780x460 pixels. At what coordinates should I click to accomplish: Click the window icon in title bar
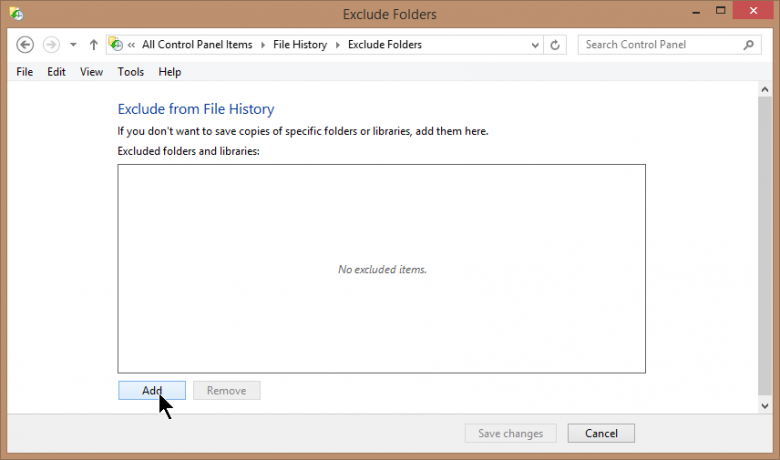[x=16, y=13]
